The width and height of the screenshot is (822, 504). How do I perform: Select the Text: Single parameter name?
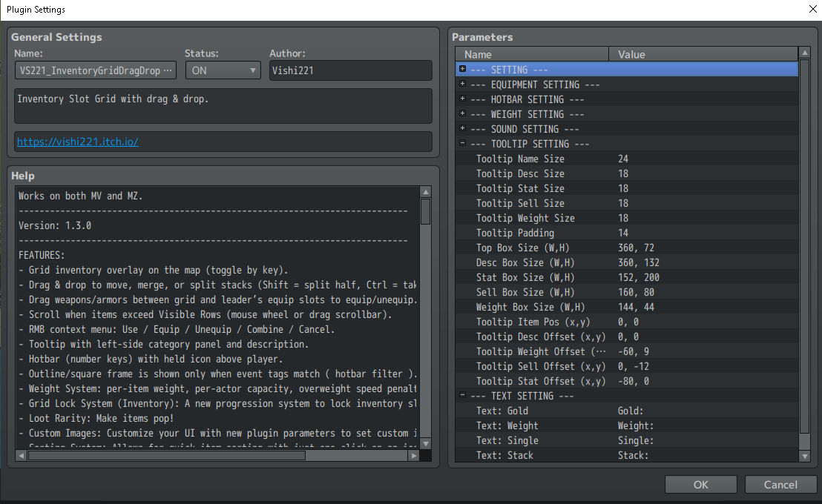[507, 440]
